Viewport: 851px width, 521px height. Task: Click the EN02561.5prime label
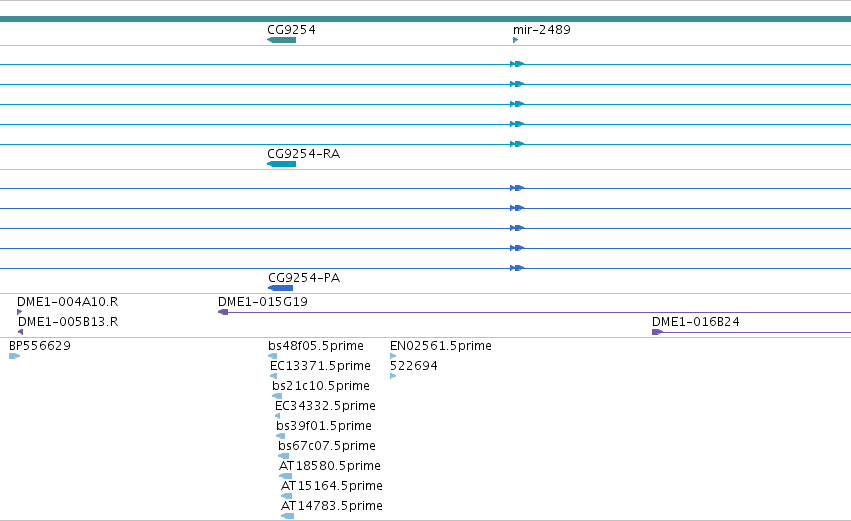pos(441,346)
